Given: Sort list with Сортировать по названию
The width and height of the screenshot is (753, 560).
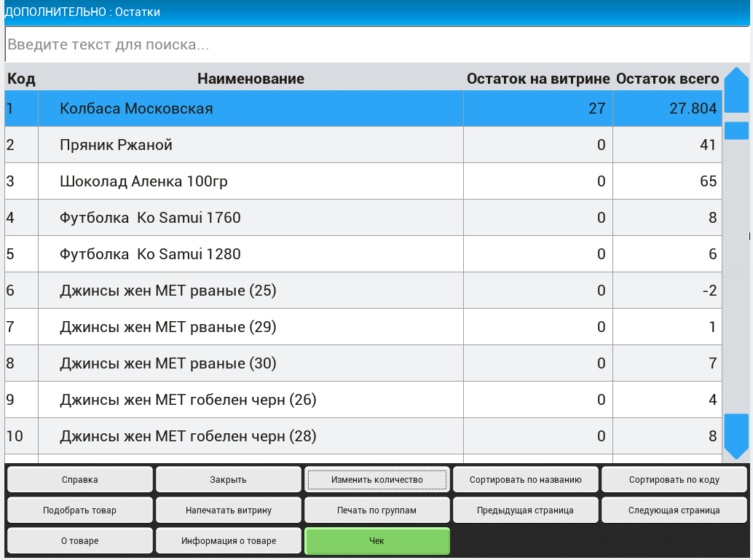Looking at the screenshot, I should click(525, 479).
